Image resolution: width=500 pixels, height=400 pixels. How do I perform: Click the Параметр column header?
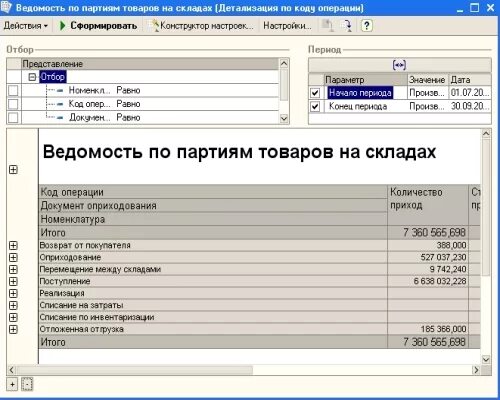(x=366, y=80)
